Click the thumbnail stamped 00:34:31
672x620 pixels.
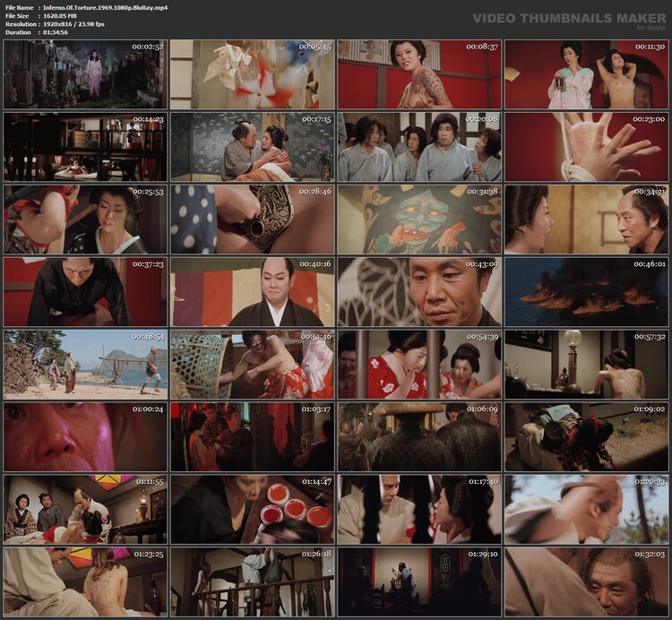(587, 220)
